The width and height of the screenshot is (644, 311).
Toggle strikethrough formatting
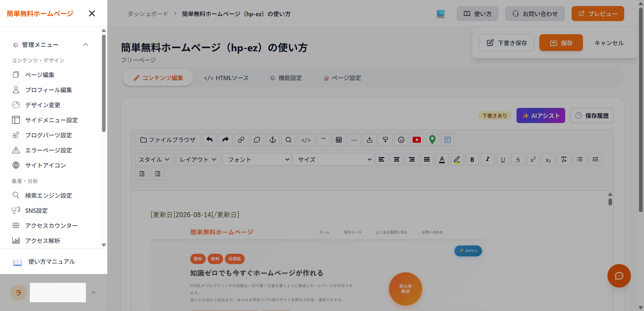click(518, 160)
